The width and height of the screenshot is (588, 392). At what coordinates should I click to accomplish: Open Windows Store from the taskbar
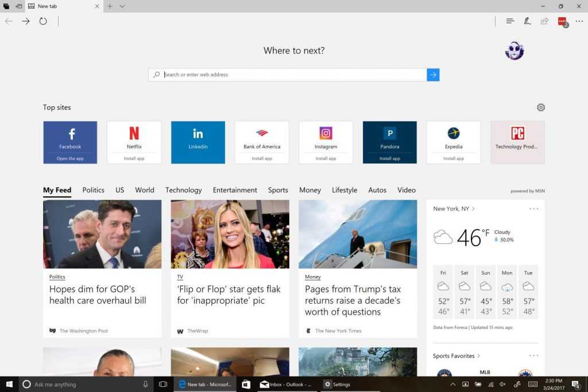(x=246, y=385)
